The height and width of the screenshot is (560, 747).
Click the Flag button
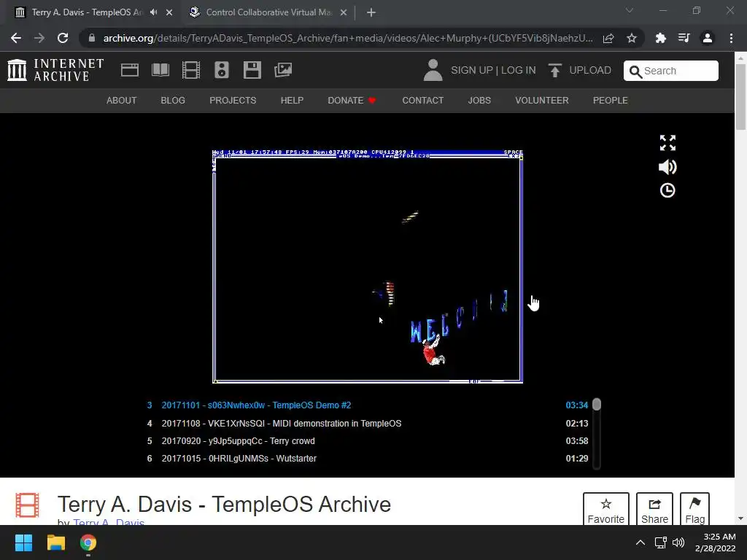(694, 510)
